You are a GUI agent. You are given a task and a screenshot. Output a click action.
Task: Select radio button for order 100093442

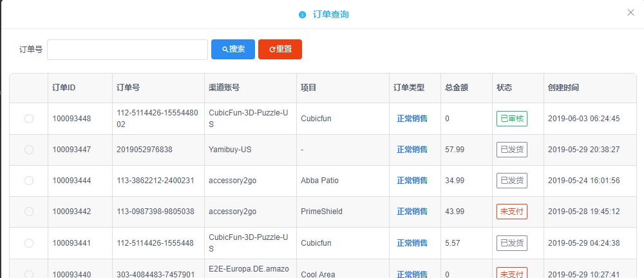coord(29,212)
